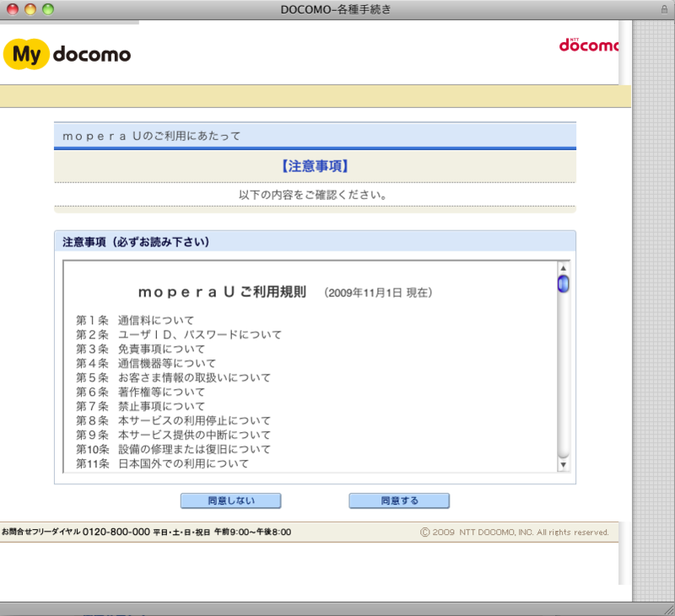
Task: Click the text 第２条 ユーザＩＤ、パスワードについて
Action: [x=179, y=334]
